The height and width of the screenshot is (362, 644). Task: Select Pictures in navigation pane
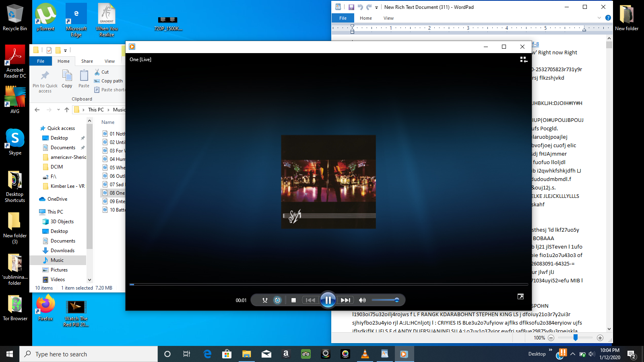coord(59,270)
